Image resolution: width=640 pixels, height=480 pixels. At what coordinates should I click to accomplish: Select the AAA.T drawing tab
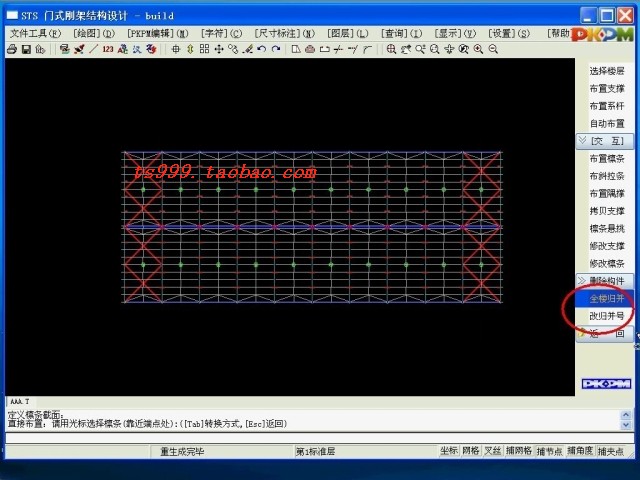click(20, 401)
